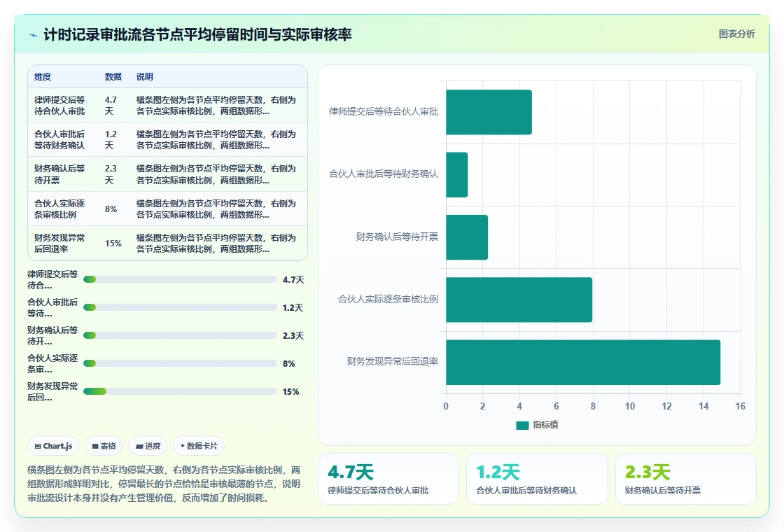Select the Chart.js tag chip
The height and width of the screenshot is (532, 784).
(53, 446)
